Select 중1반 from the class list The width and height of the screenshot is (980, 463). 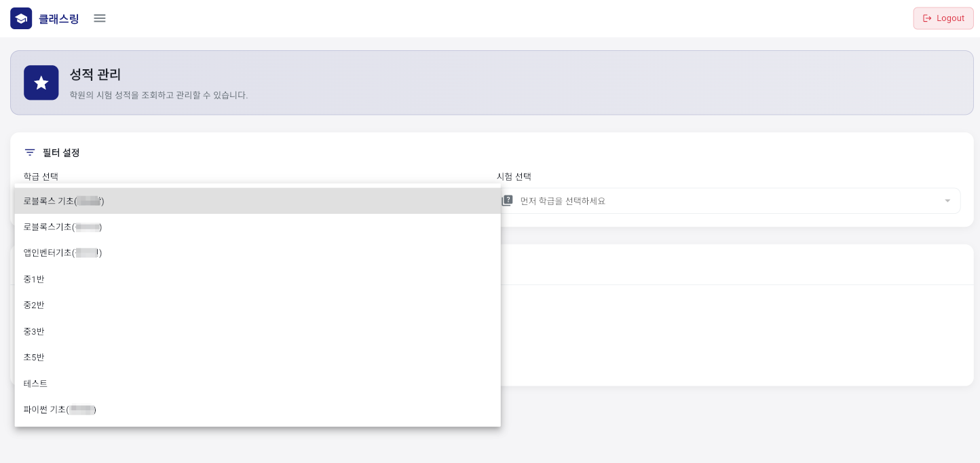(34, 279)
